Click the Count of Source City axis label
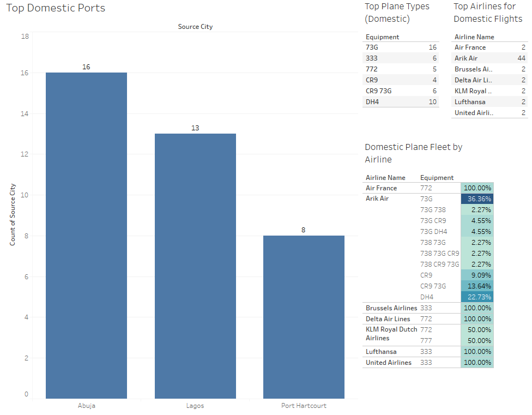The height and width of the screenshot is (415, 532). click(13, 215)
